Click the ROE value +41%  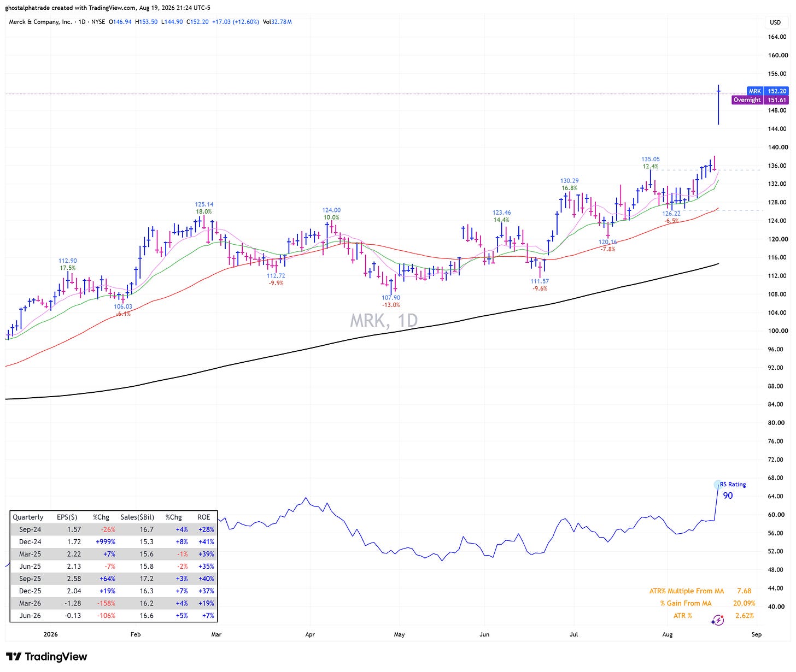coord(206,542)
